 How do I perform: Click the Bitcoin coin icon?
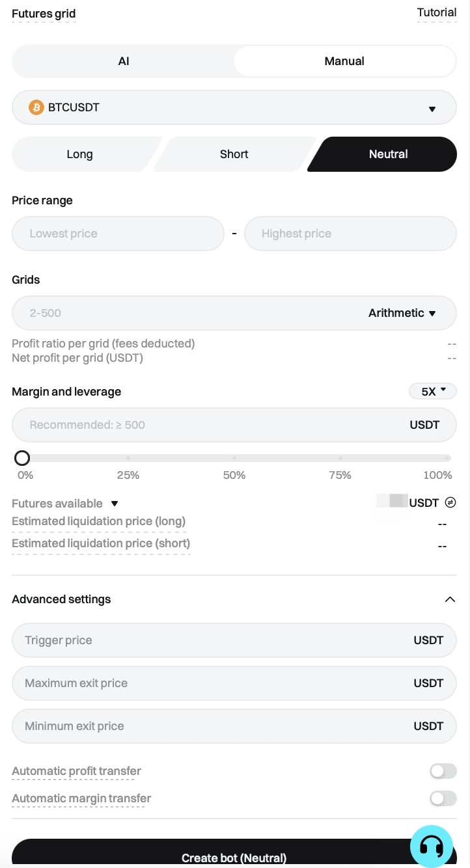point(36,107)
